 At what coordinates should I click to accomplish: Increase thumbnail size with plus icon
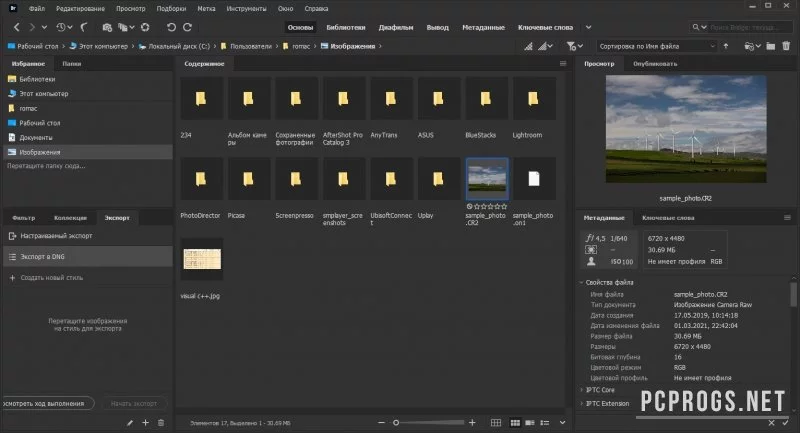pos(472,423)
